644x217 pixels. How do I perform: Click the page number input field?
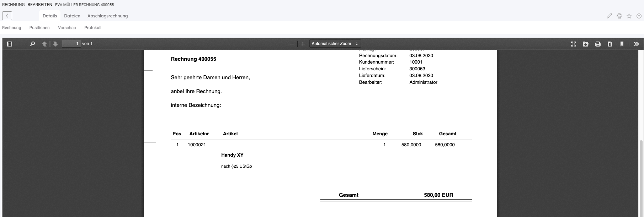[71, 44]
